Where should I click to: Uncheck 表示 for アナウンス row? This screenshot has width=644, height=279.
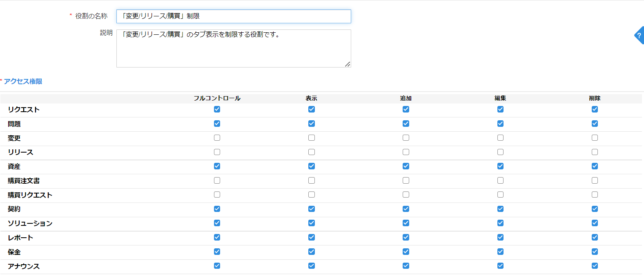click(312, 266)
